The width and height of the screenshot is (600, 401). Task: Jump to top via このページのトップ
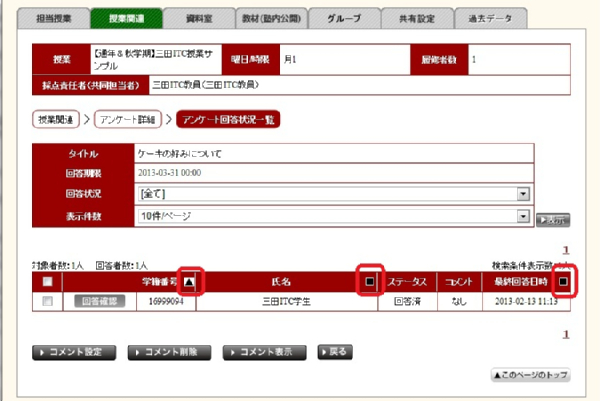[x=530, y=374]
